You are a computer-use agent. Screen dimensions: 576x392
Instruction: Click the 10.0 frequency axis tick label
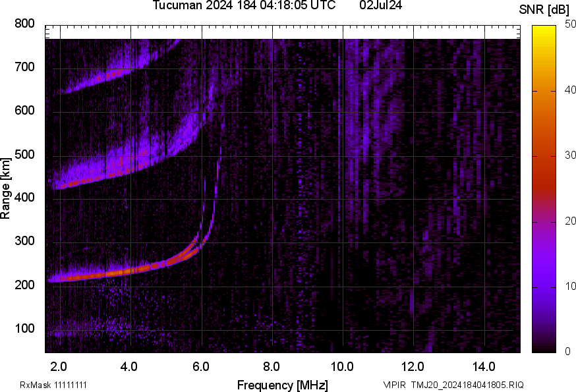coord(342,366)
